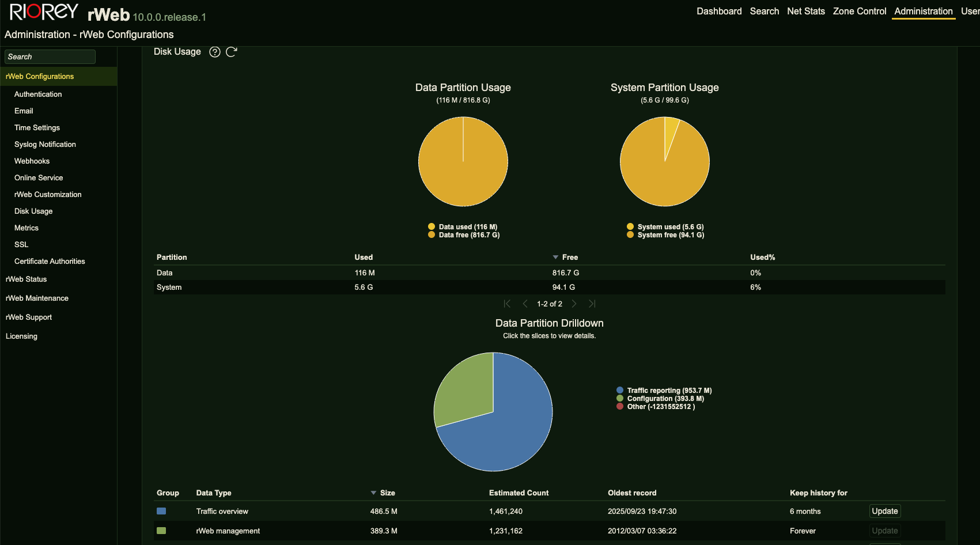The width and height of the screenshot is (980, 545).
Task: Open the Search top menu
Action: [x=764, y=11]
